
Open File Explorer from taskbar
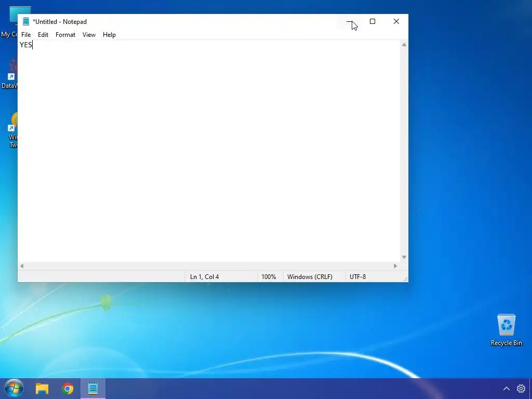coord(42,389)
